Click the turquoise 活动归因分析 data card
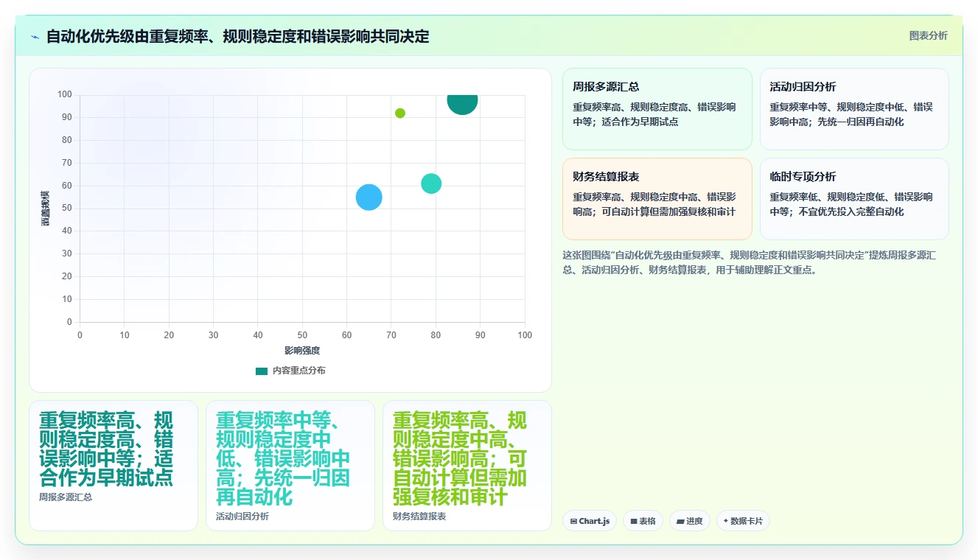The image size is (978, 560). coord(290,466)
